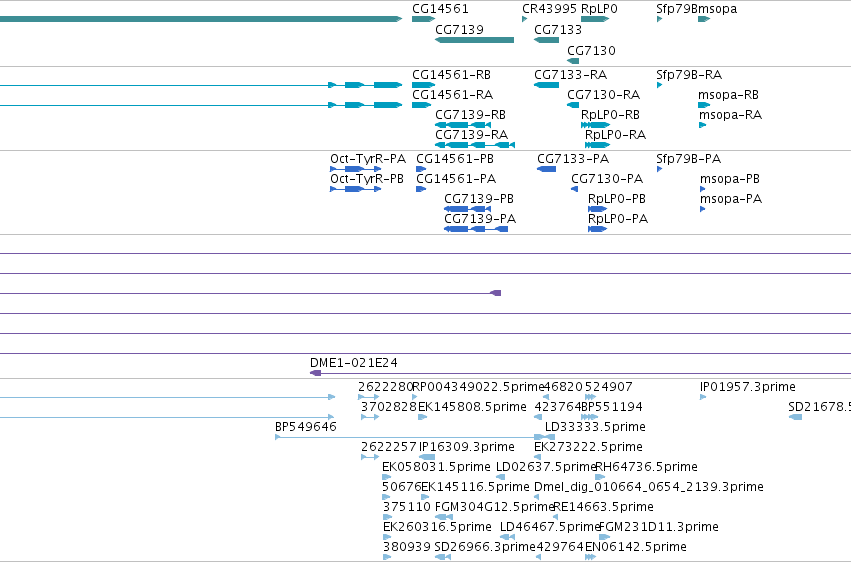Click the RpLP0-PA protein
The width and height of the screenshot is (851, 562).
click(x=597, y=229)
